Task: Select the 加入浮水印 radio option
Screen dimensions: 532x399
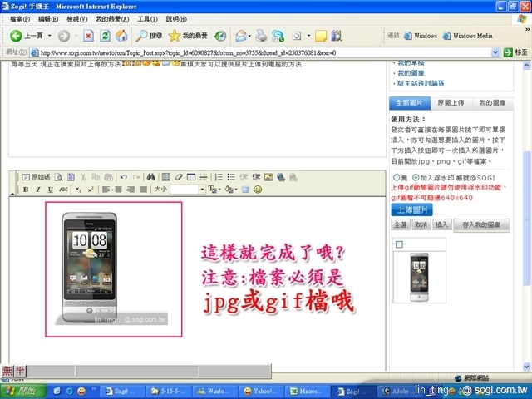Action: 416,177
